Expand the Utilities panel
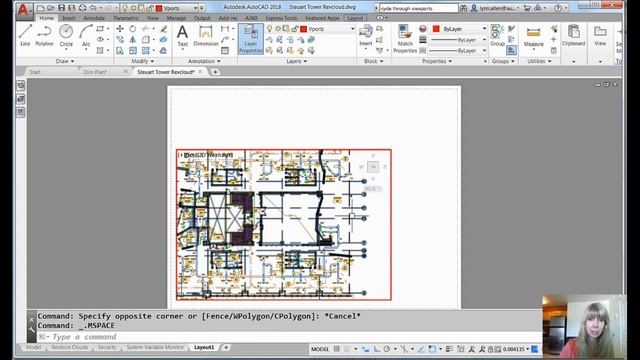Image resolution: width=640 pixels, height=360 pixels. 539,61
